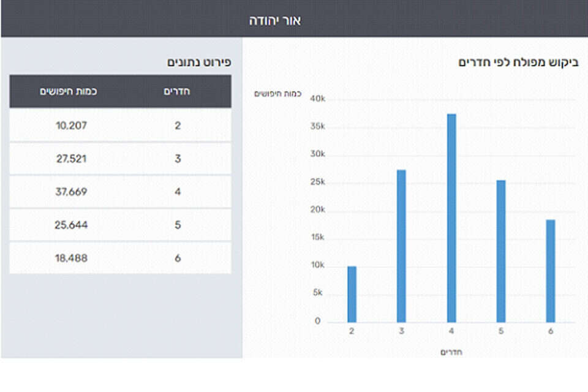This screenshot has width=588, height=392.
Task: Select the table cell showing 25,644
Action: point(72,225)
